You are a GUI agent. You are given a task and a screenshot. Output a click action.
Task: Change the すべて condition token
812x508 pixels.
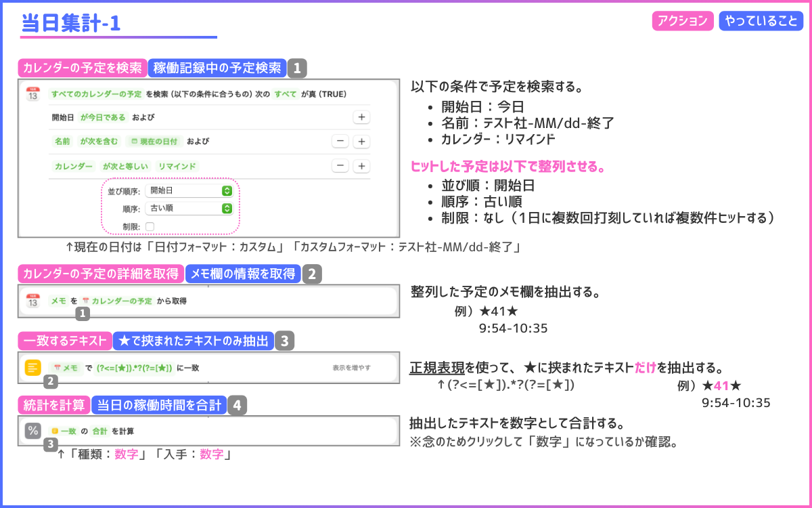point(285,93)
